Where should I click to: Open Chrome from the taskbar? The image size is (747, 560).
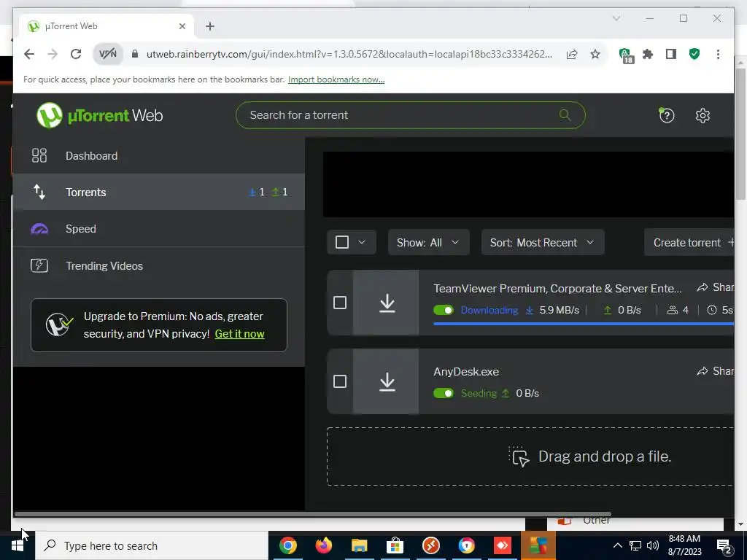(x=287, y=545)
